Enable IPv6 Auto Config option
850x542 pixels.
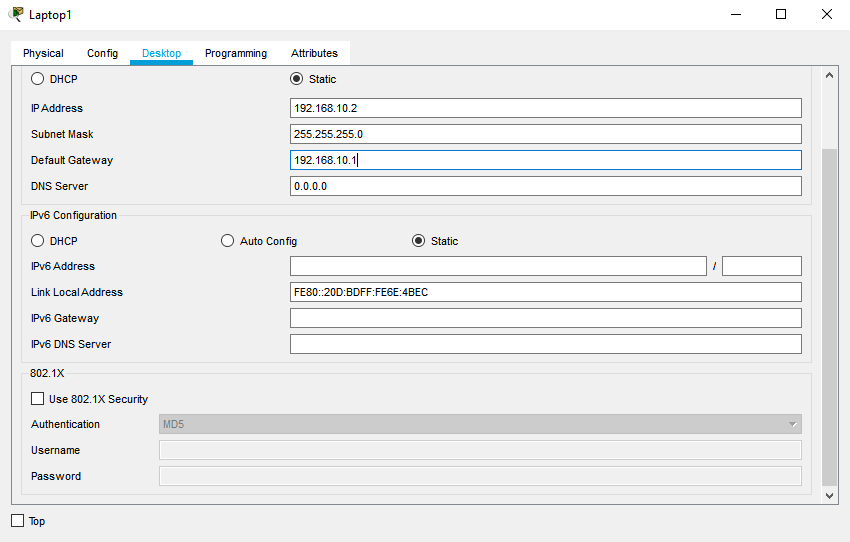point(228,241)
